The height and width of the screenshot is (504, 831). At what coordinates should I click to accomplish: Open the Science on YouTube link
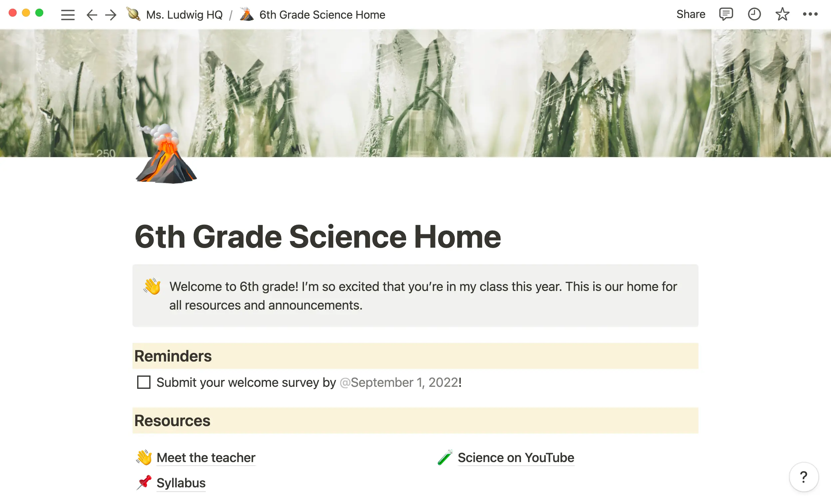516,457
